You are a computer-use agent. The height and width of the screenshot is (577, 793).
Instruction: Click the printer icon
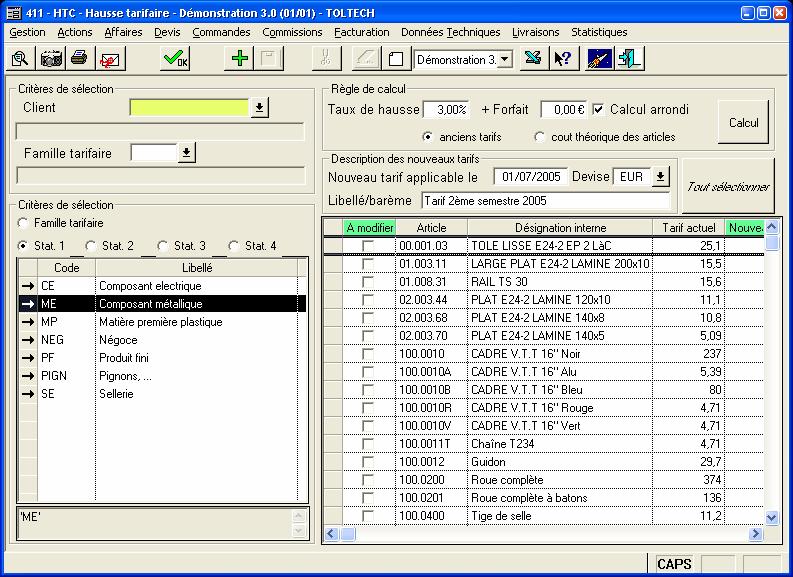point(79,59)
